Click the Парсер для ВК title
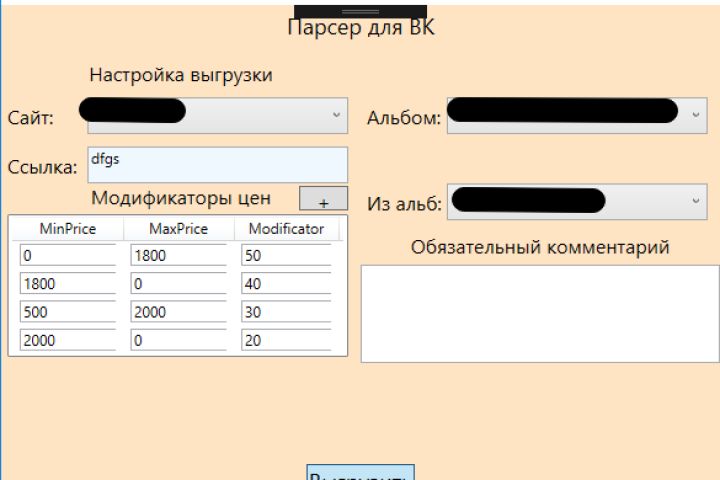The width and height of the screenshot is (720, 480). 360,28
